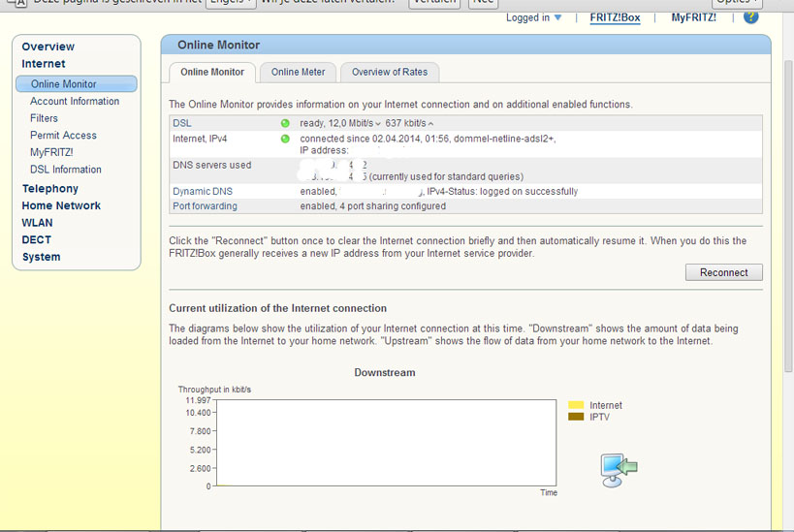Click the 'Internet, IPv4' row label

point(200,139)
